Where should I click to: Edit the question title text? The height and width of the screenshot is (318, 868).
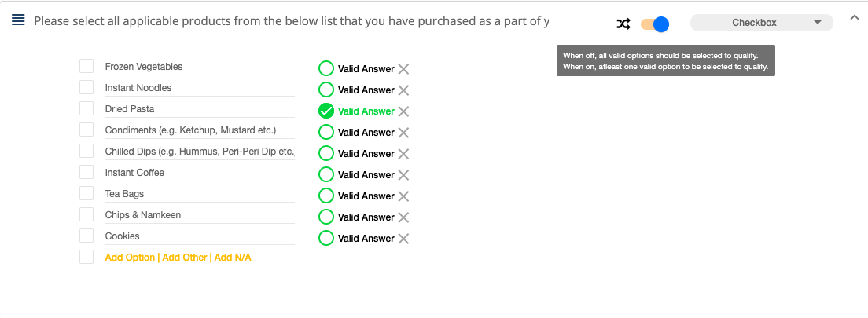pos(292,21)
